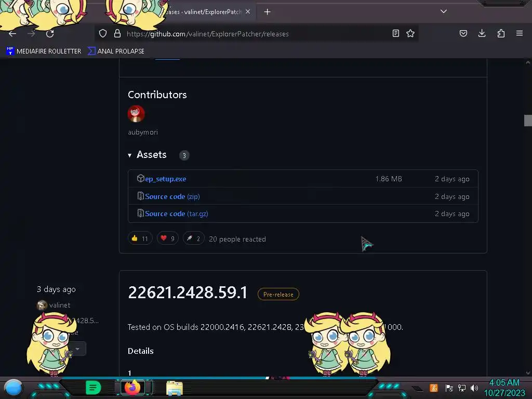Open the Start orb
532x399 pixels.
[x=13, y=388]
